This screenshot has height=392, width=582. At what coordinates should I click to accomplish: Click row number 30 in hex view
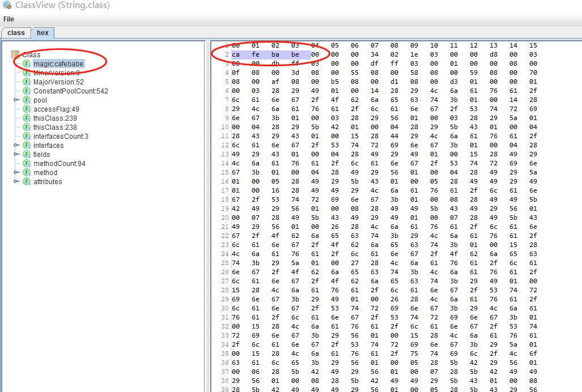pos(225,308)
